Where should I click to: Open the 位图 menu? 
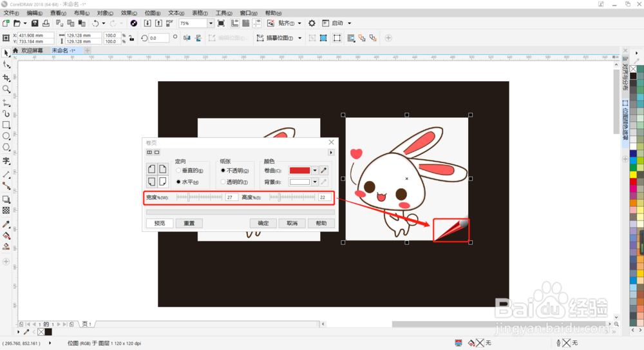[153, 13]
